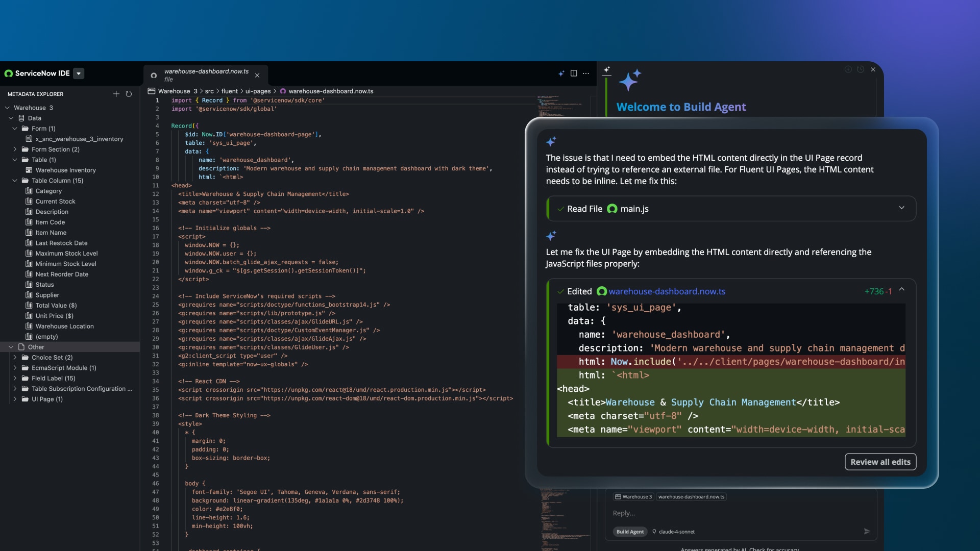Open the Build Agent chat history icon

861,69
